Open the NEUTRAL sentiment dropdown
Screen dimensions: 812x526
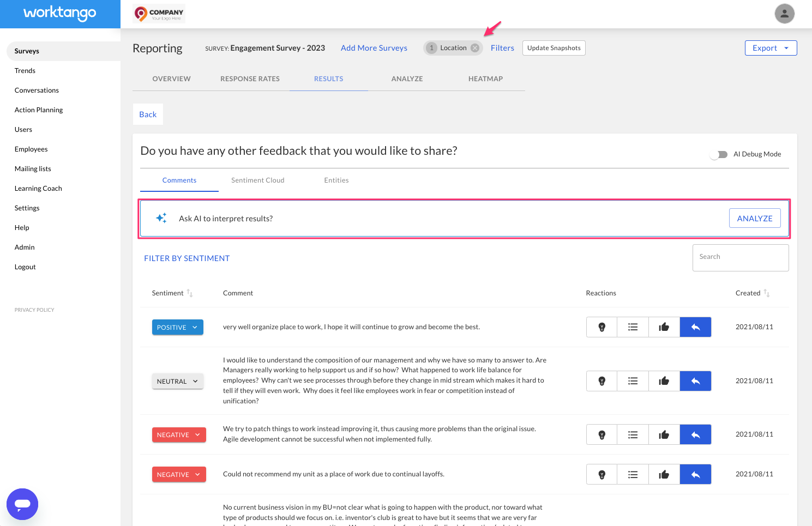click(177, 382)
